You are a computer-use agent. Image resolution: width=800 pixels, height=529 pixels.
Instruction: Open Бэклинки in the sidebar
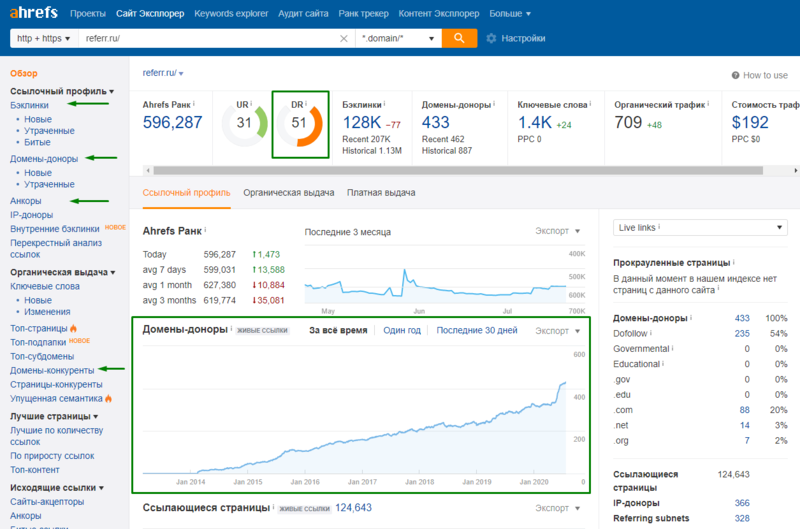(30, 105)
